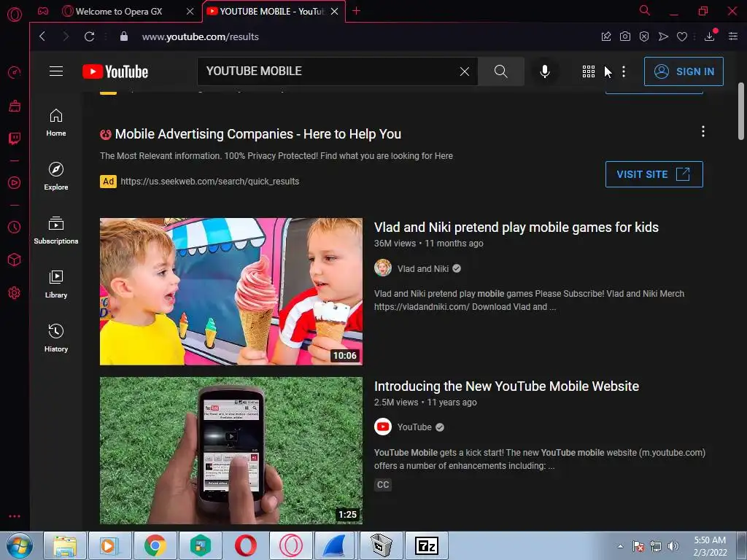
Task: Add page to bookmarks with heart icon
Action: pos(682,36)
